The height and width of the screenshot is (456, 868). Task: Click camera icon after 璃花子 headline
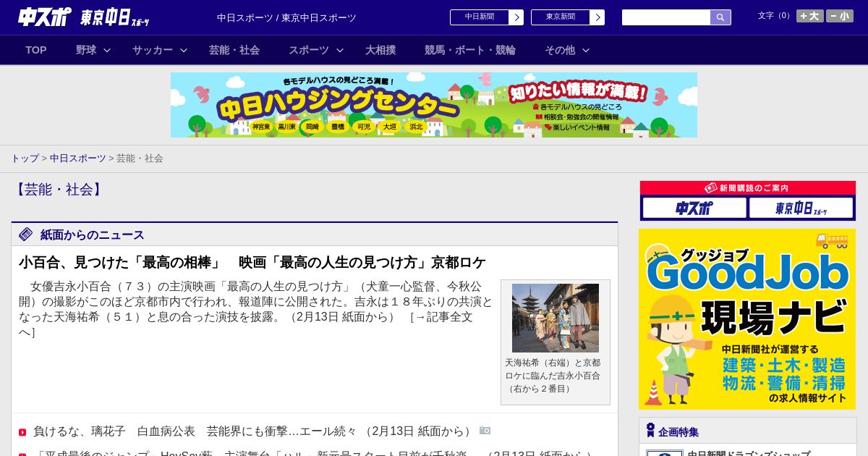(485, 430)
